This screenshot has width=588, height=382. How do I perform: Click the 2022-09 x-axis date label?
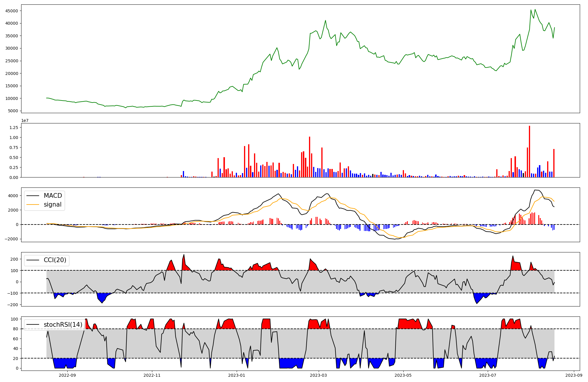pyautogui.click(x=67, y=375)
